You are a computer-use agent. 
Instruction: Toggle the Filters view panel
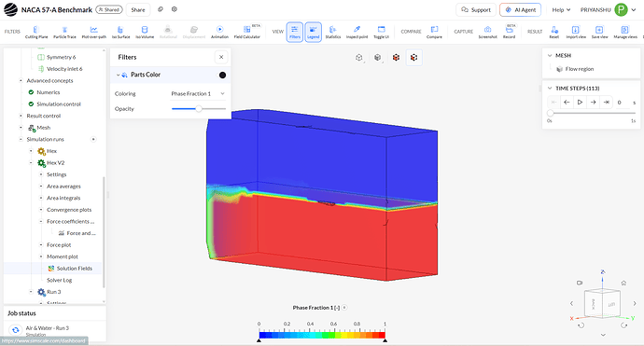[295, 32]
